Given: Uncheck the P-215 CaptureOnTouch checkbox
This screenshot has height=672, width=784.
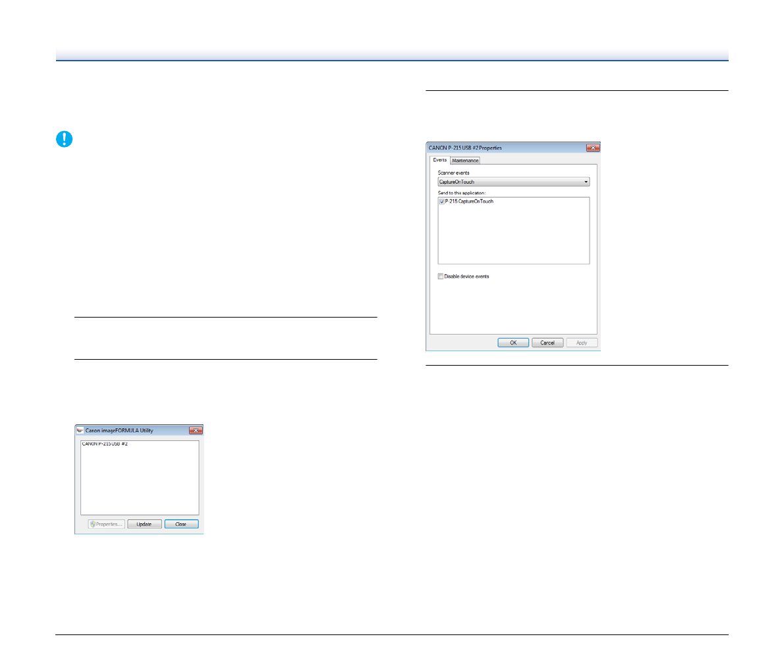Looking at the screenshot, I should (x=441, y=202).
